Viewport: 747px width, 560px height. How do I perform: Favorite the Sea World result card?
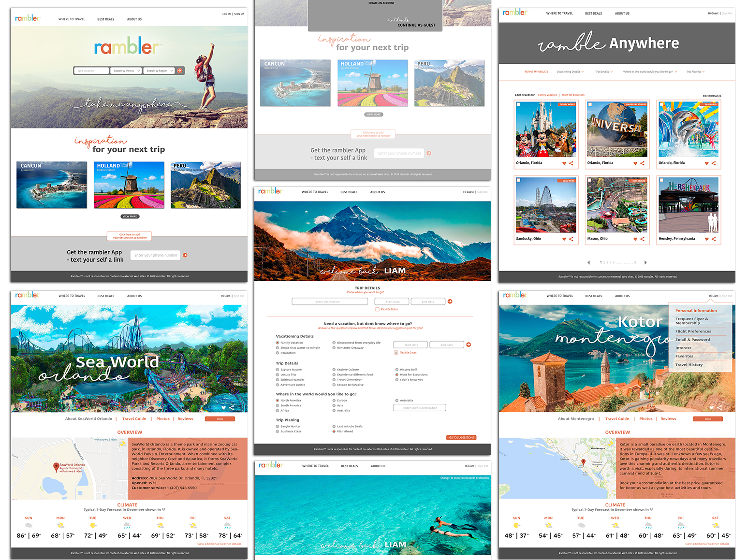point(707,163)
